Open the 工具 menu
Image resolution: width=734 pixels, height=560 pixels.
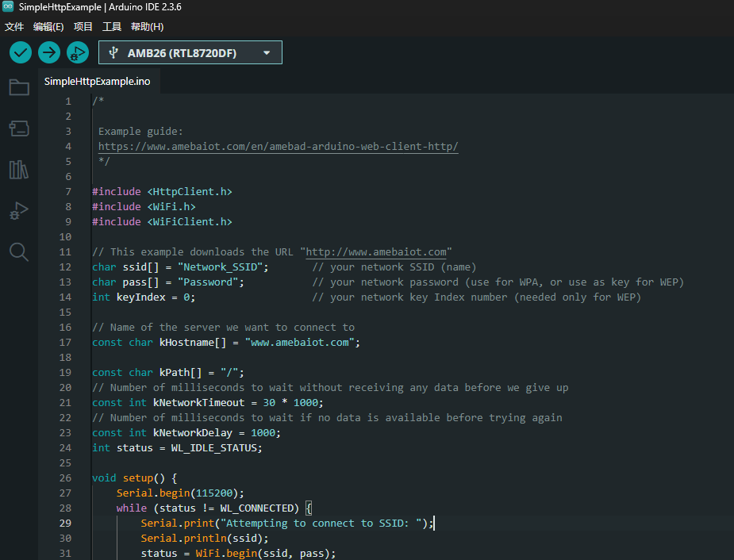click(112, 27)
